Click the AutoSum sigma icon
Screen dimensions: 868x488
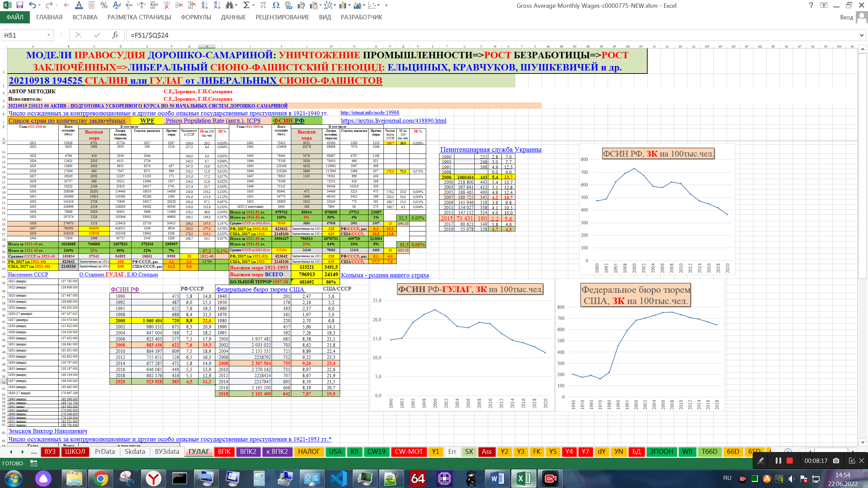click(x=246, y=5)
